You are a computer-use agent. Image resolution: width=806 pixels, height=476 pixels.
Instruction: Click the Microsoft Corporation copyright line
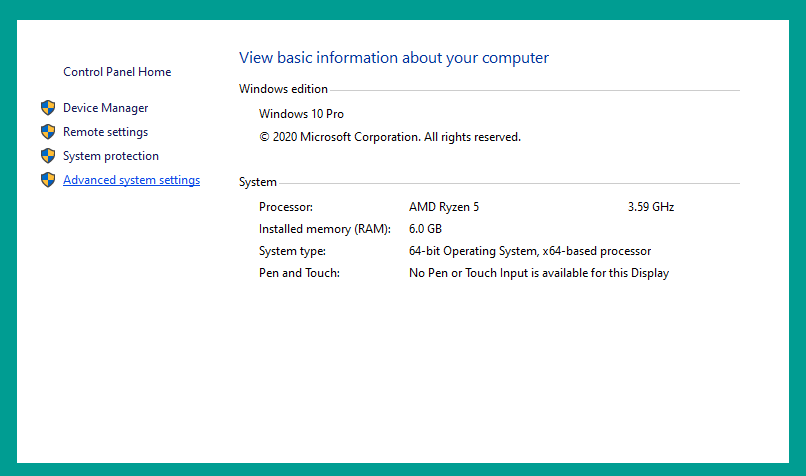(x=390, y=137)
